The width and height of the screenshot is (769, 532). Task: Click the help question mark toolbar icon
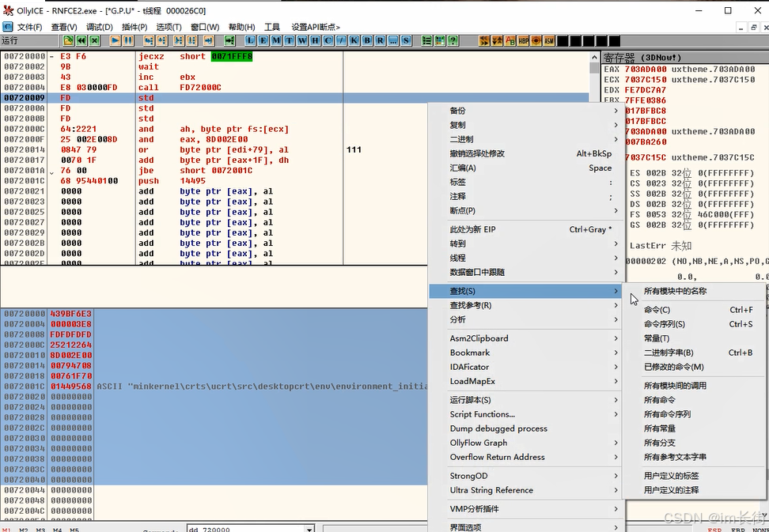click(453, 40)
